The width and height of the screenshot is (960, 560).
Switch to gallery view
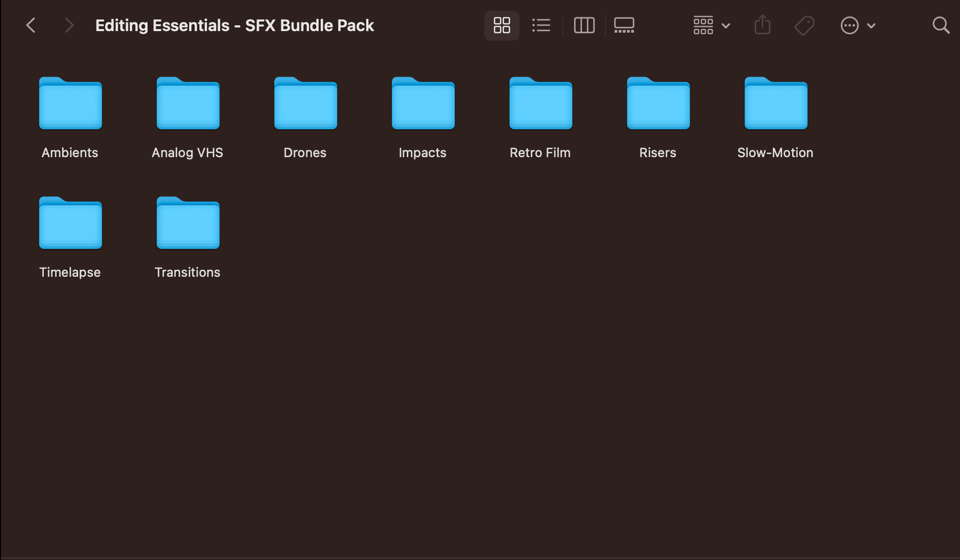[x=624, y=25]
